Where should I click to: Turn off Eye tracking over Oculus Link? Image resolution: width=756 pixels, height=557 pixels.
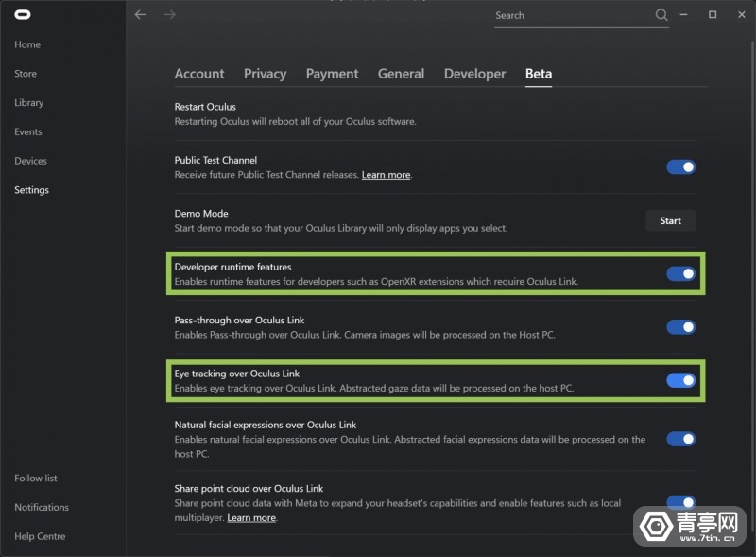pyautogui.click(x=680, y=380)
